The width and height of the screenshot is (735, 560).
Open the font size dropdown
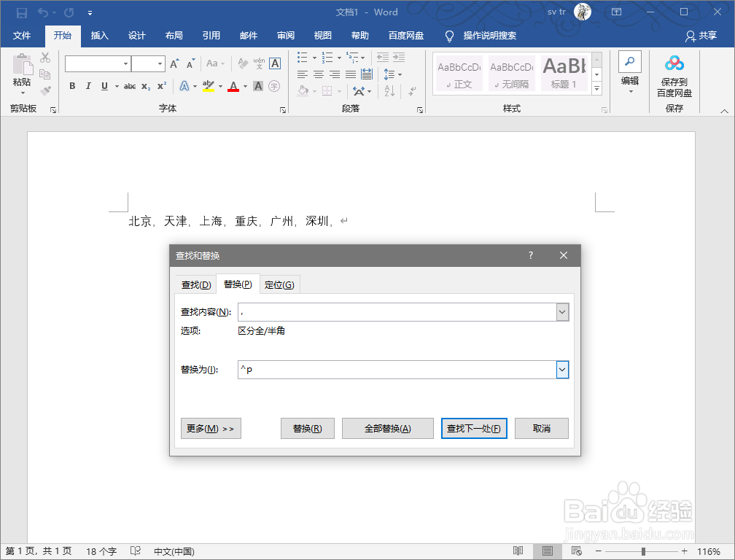pos(160,63)
